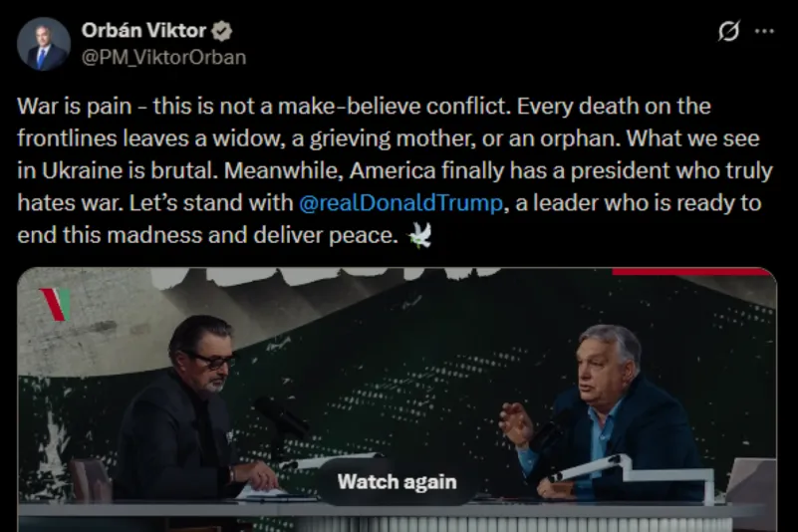
Task: Open Orbán Viktor's profile avatar picture
Action: pyautogui.click(x=43, y=44)
